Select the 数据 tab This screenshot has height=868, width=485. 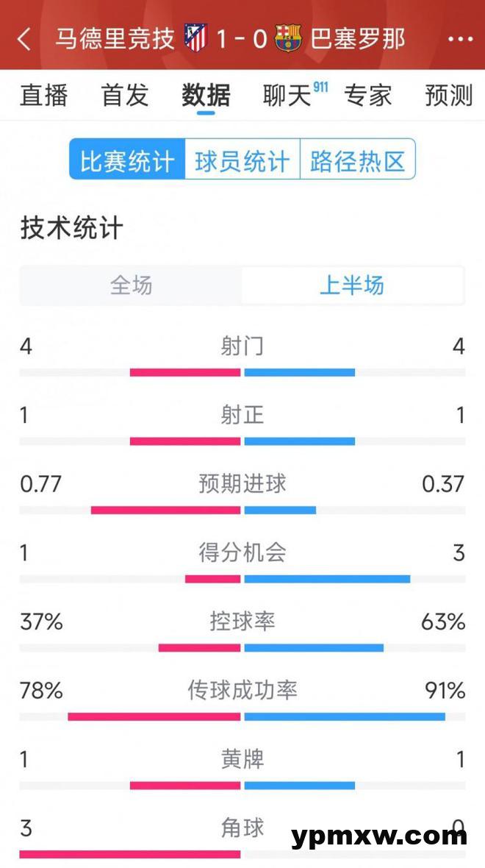[x=206, y=96]
